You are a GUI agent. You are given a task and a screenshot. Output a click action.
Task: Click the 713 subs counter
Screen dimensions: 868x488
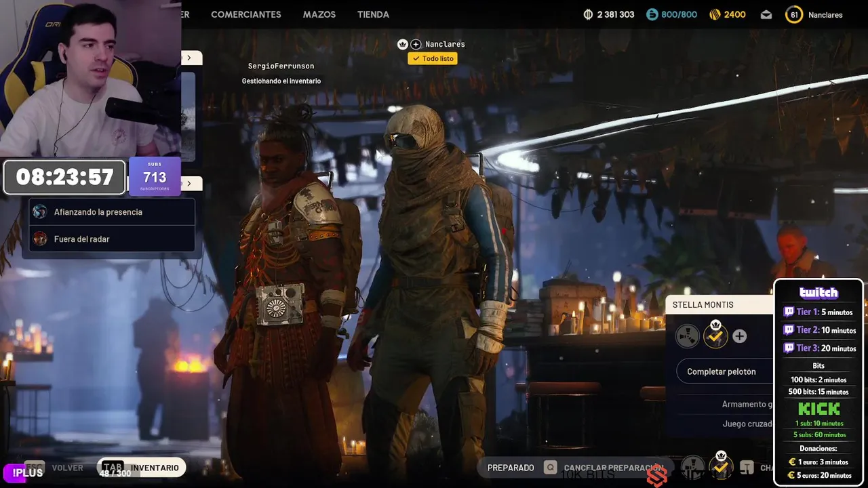tap(155, 176)
